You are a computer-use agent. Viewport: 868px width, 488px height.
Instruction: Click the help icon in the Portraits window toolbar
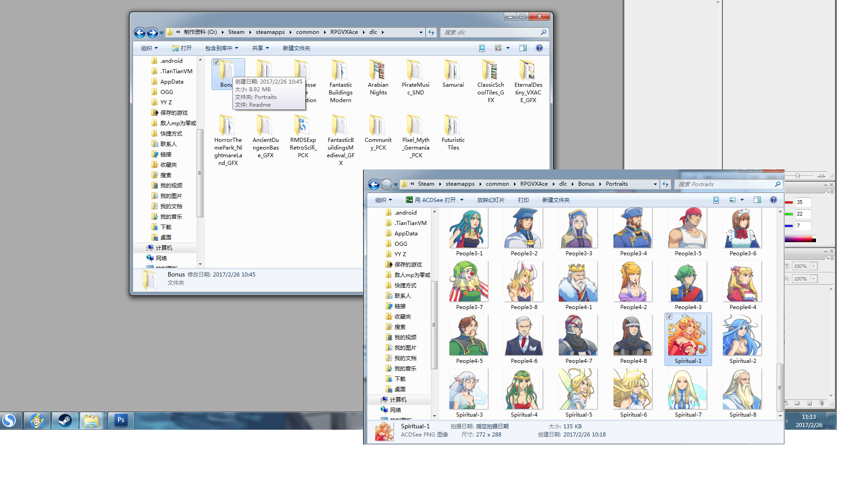tap(774, 200)
